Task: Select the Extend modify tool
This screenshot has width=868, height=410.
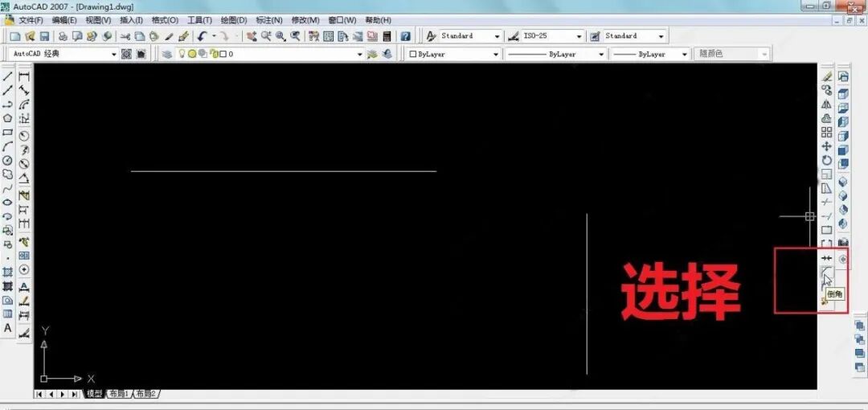Action: pos(826,216)
